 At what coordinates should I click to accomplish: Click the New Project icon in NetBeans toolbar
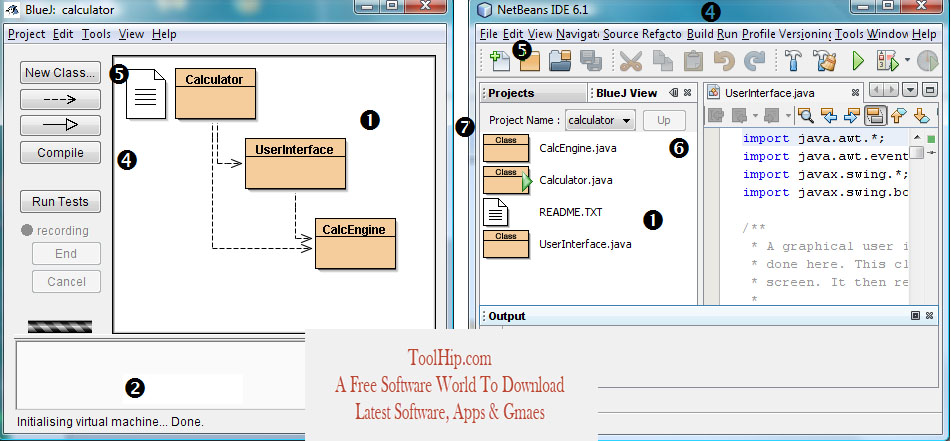[x=529, y=61]
